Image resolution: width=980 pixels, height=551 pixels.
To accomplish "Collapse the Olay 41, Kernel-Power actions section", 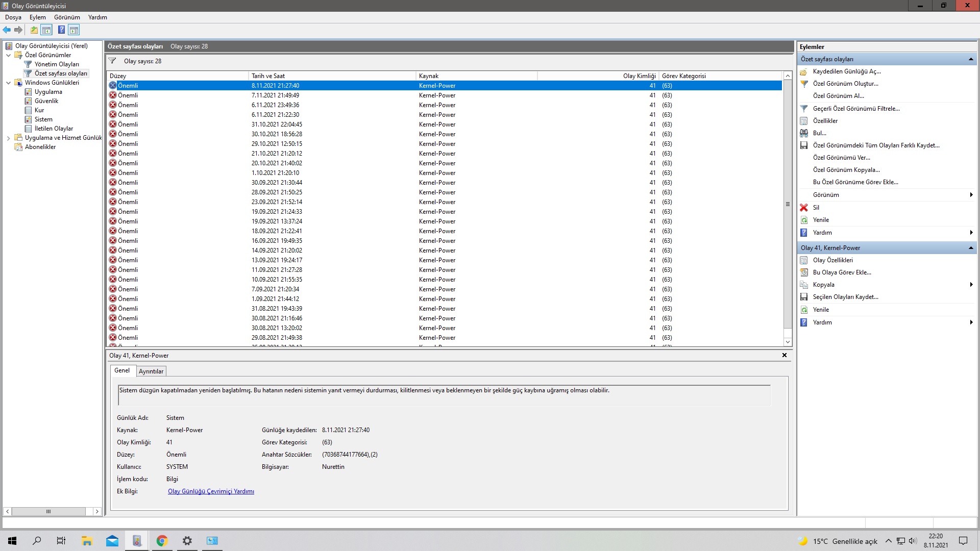I will (970, 248).
